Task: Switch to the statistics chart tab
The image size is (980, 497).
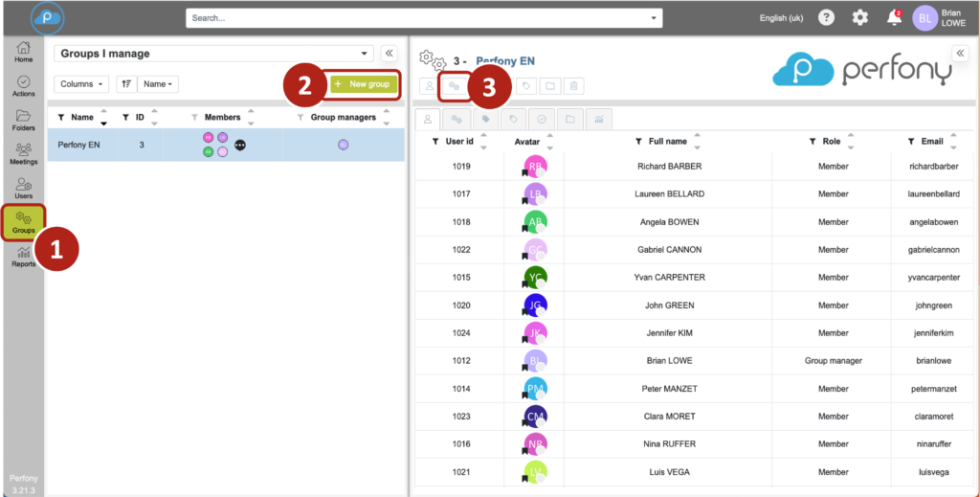Action: [598, 120]
